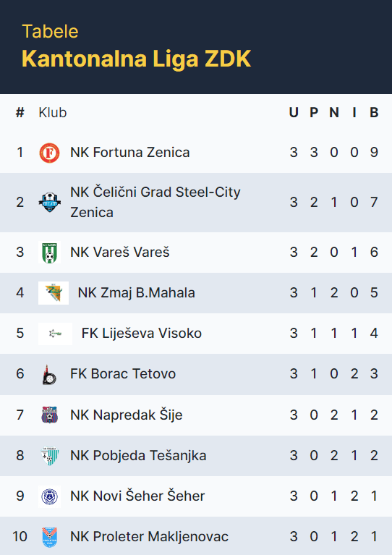The width and height of the screenshot is (392, 555).
Task: Click the NK Zmaj B.Mahala logo
Action: (x=54, y=293)
